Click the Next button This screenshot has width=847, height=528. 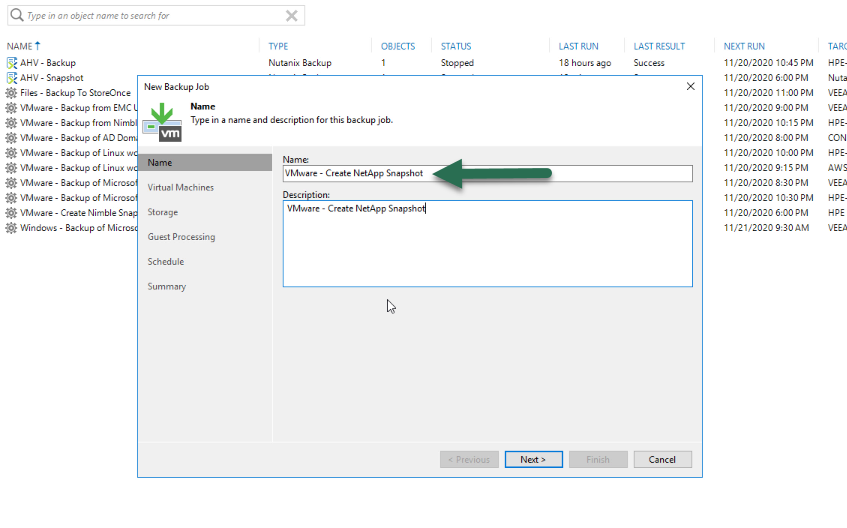[x=534, y=459]
